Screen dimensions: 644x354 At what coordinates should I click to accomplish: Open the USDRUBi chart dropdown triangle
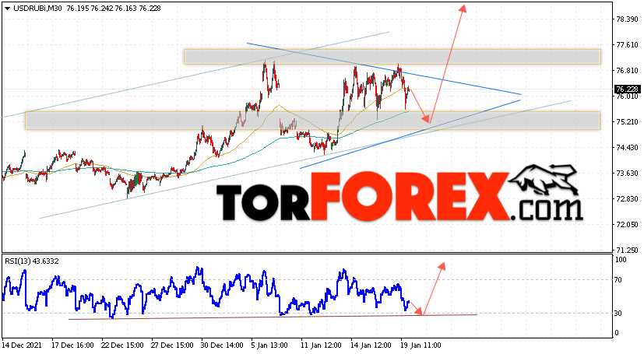click(7, 9)
